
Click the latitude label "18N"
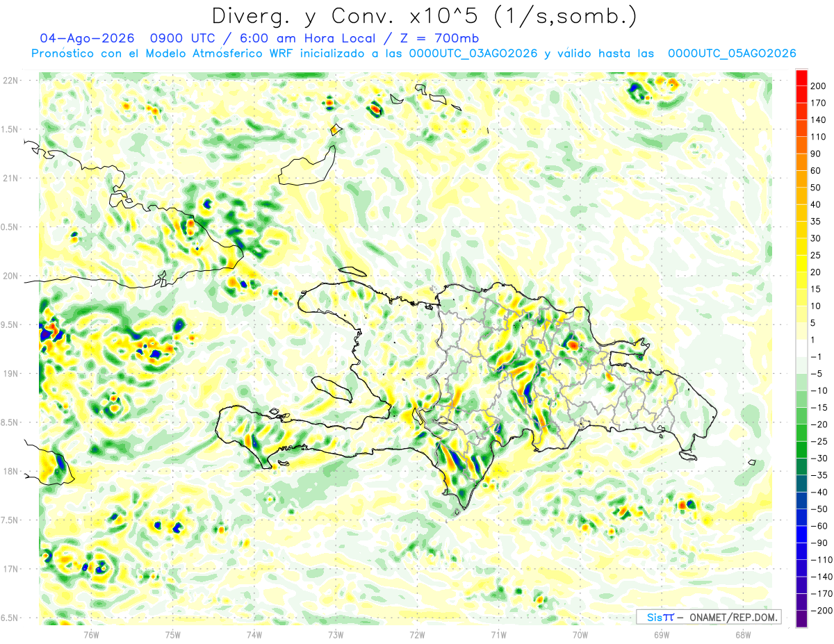[x=10, y=471]
